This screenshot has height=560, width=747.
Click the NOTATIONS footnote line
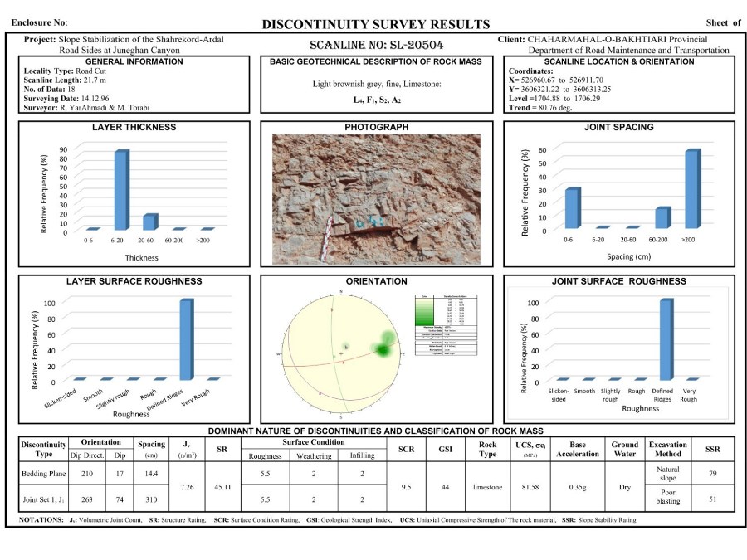click(327, 520)
